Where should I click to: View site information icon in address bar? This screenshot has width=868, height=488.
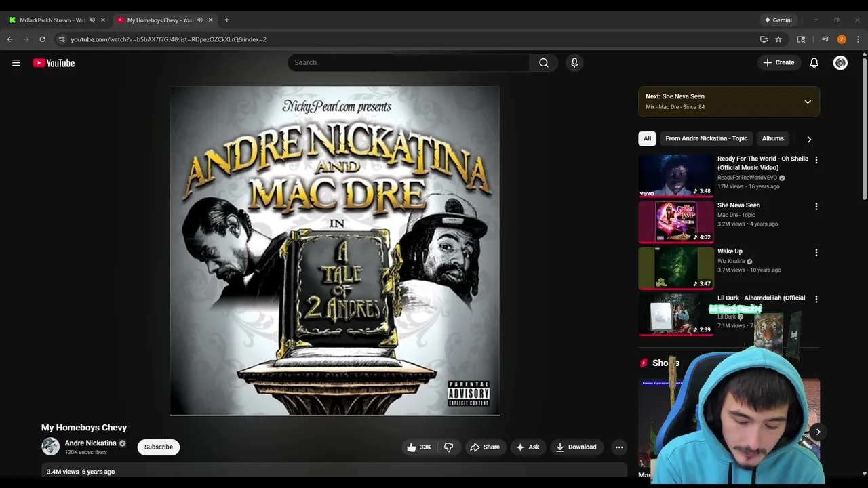coord(62,39)
